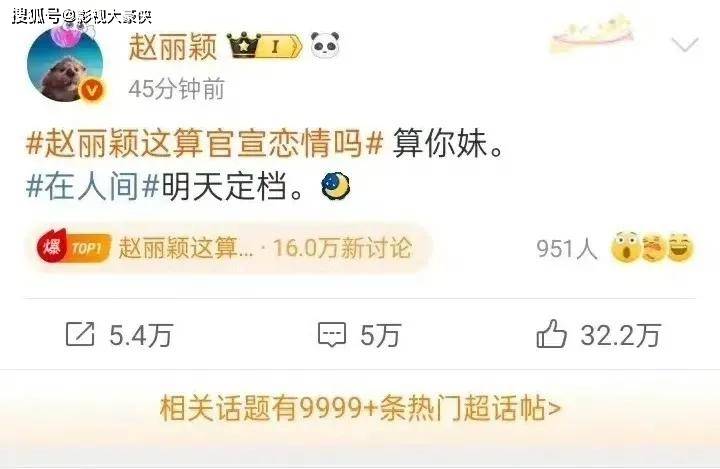Open Zhao Liying's profile avatar
The height and width of the screenshot is (469, 720).
click(x=65, y=64)
